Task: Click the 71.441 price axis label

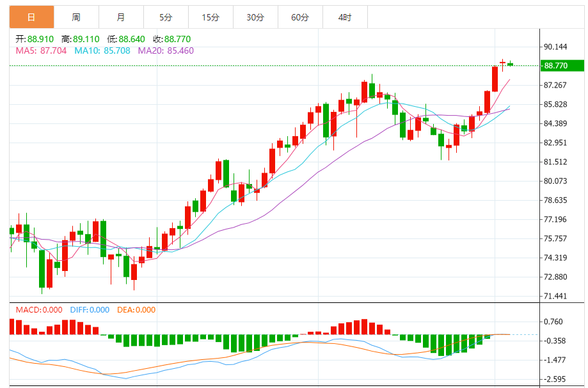Action: 555,296
